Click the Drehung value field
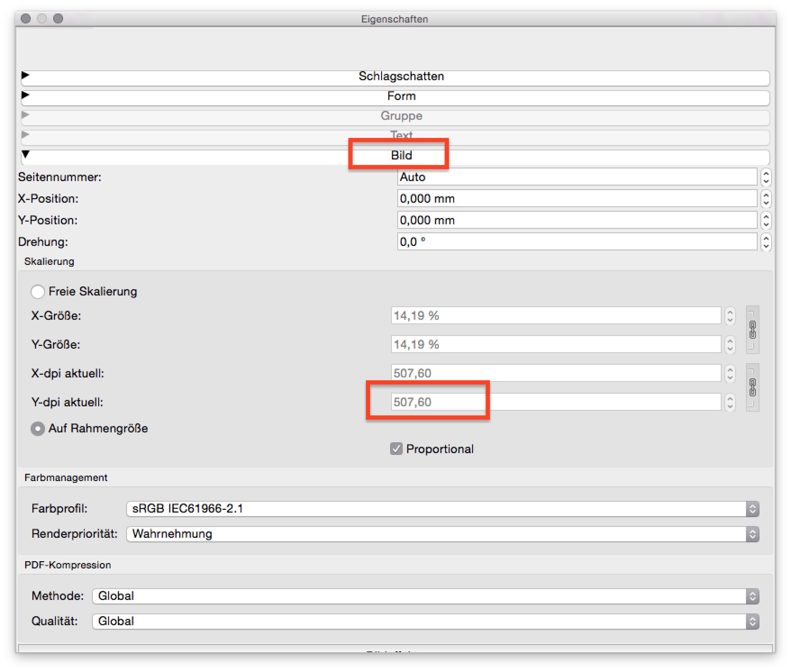This screenshot has height=672, width=791. (x=577, y=242)
